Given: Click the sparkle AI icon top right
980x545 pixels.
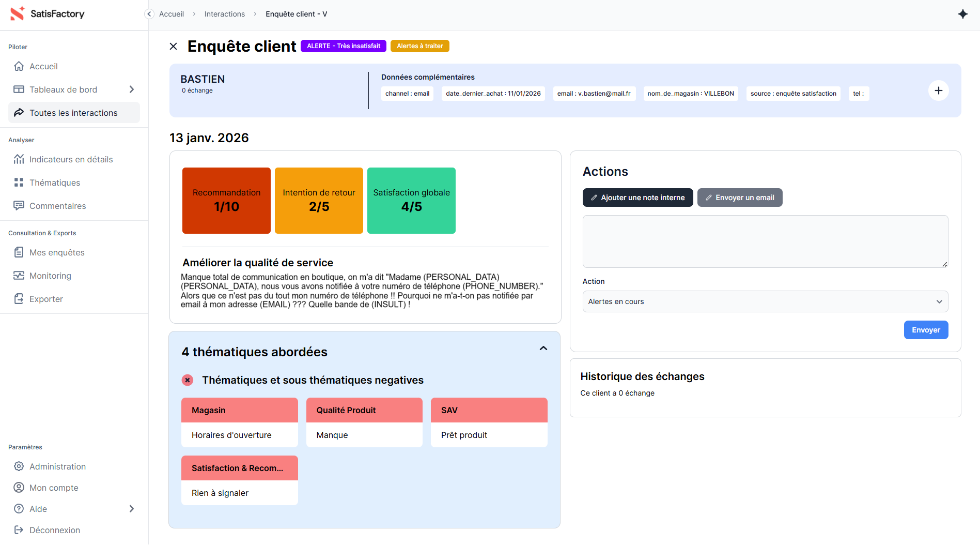Looking at the screenshot, I should pyautogui.click(x=962, y=14).
